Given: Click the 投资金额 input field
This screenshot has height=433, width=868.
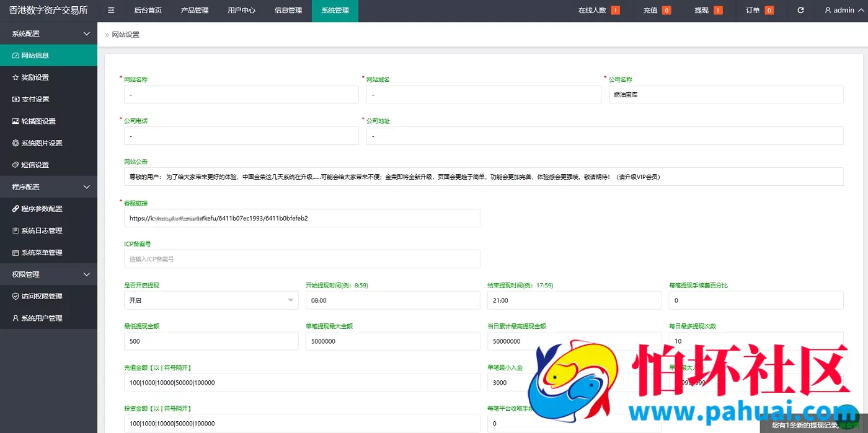Looking at the screenshot, I should point(302,424).
